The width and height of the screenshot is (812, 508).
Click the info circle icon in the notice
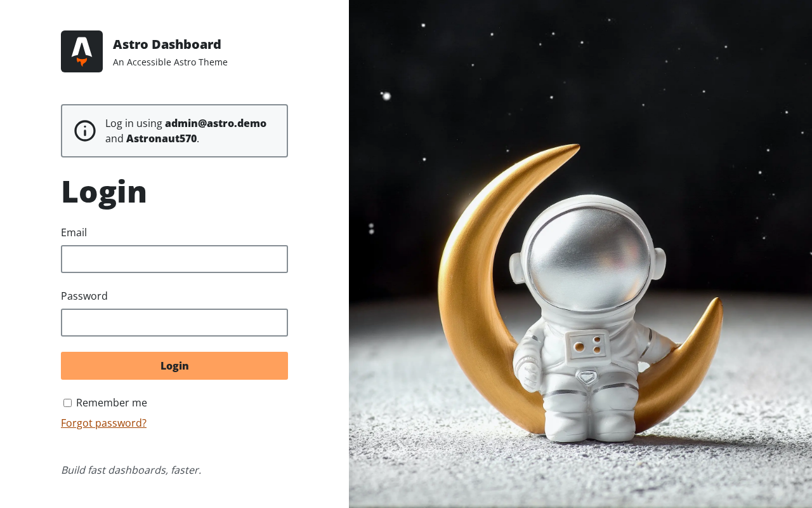click(85, 131)
